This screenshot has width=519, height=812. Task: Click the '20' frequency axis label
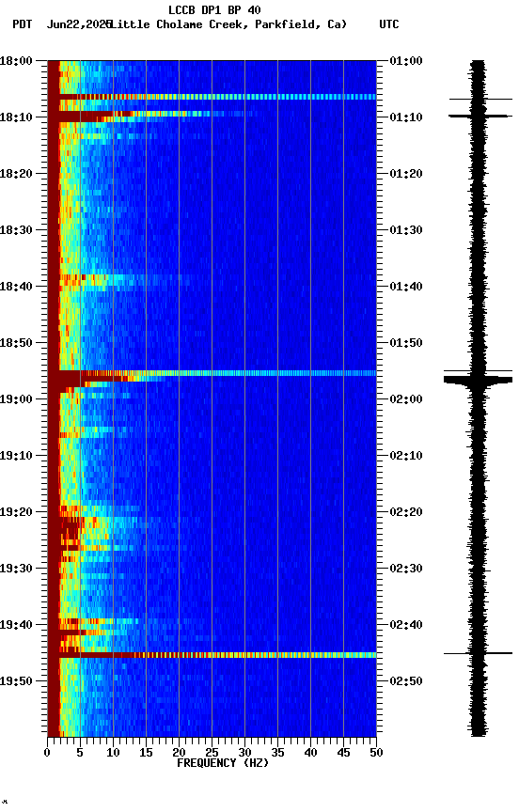[179, 753]
